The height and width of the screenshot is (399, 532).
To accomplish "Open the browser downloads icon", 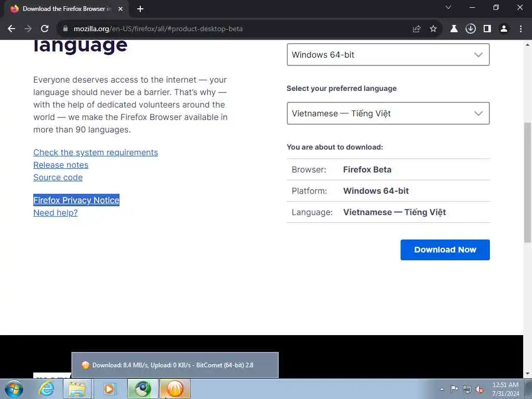I will pyautogui.click(x=471, y=29).
